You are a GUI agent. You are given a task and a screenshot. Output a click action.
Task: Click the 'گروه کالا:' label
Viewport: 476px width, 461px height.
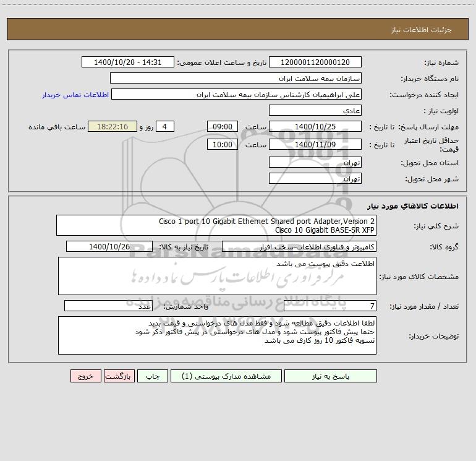coord(444,247)
